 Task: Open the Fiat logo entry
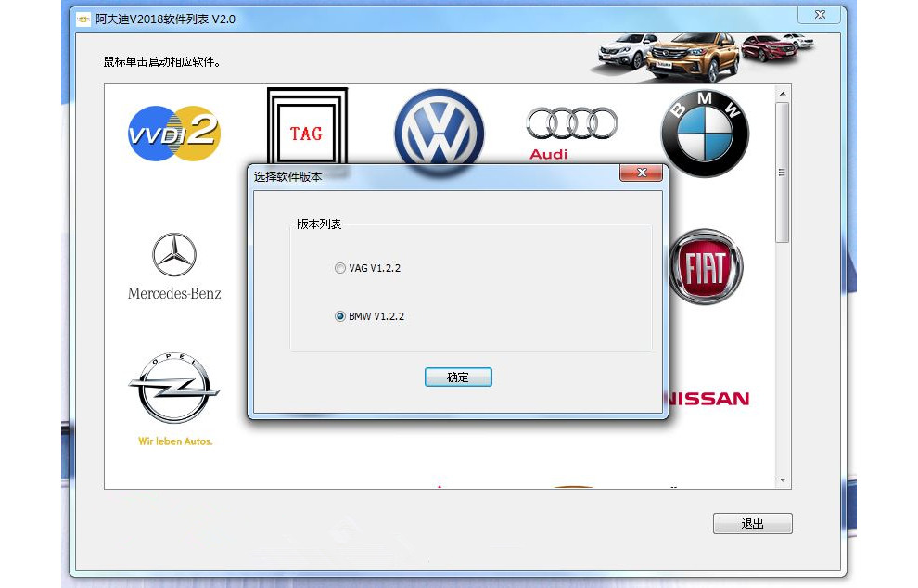pos(706,266)
